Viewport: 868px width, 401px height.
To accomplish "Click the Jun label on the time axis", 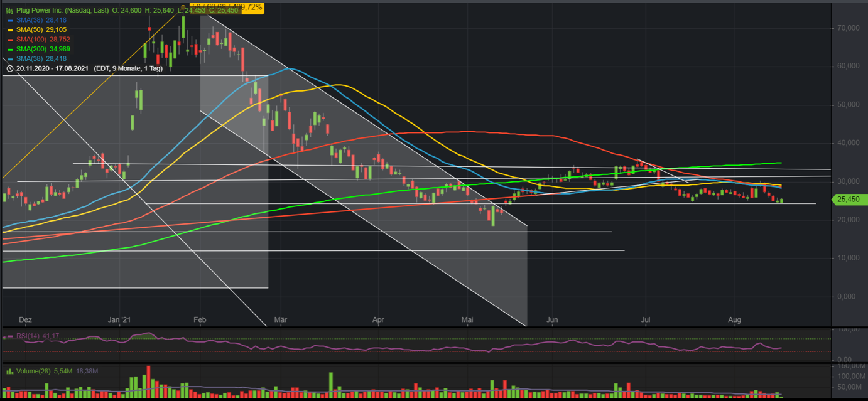I will 551,320.
